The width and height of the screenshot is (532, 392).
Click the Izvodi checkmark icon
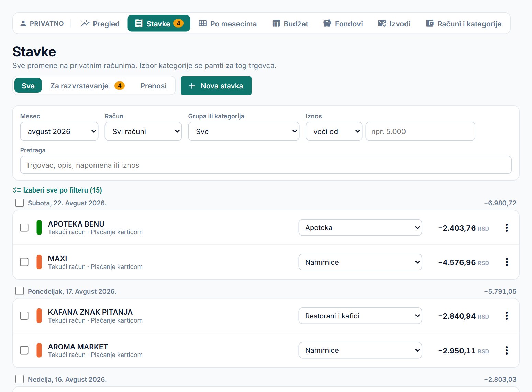382,23
